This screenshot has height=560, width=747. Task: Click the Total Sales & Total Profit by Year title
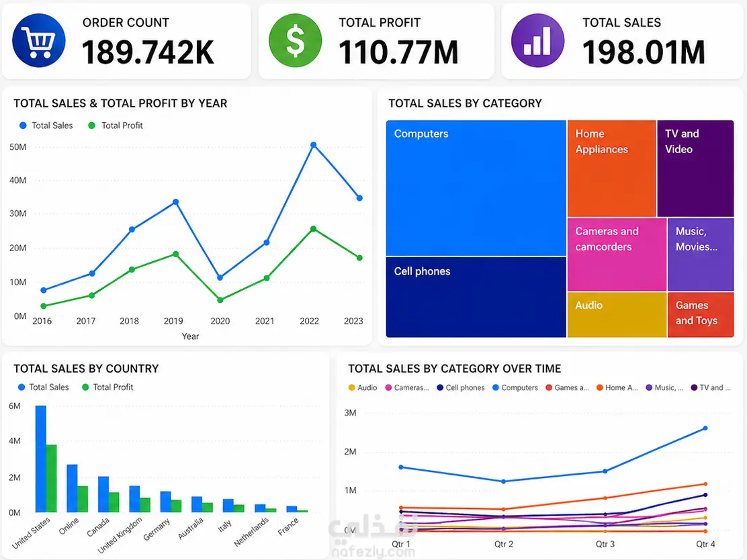coord(120,103)
